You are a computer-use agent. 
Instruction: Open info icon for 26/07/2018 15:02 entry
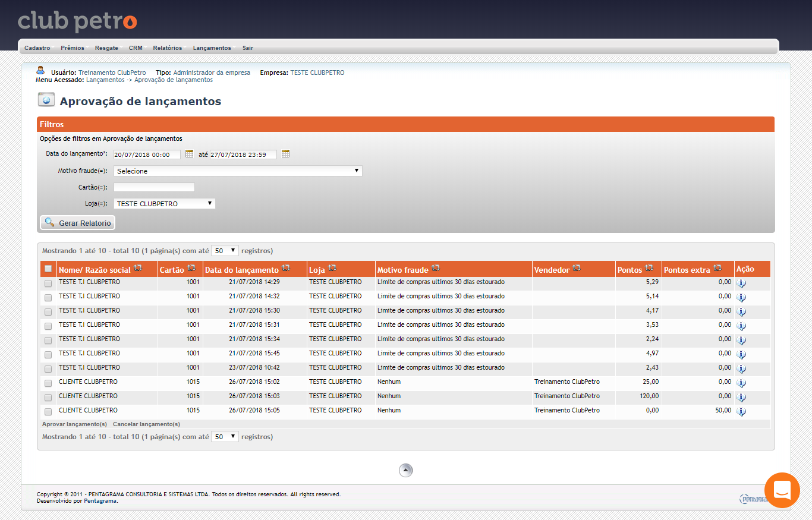click(x=741, y=383)
